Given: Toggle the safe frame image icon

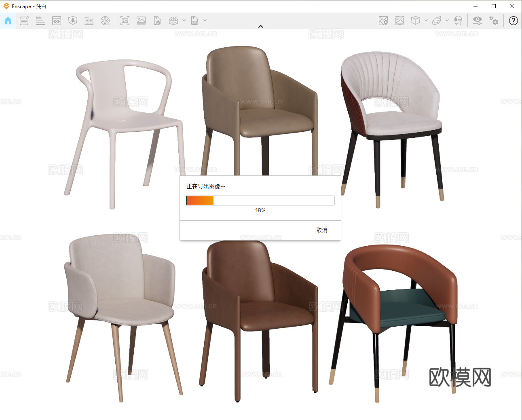Looking at the screenshot, I should pos(399,21).
